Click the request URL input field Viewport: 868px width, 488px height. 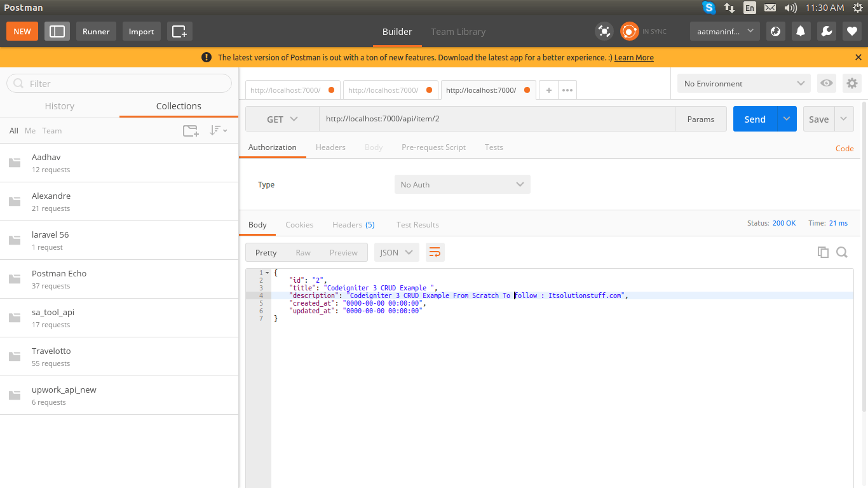click(496, 119)
